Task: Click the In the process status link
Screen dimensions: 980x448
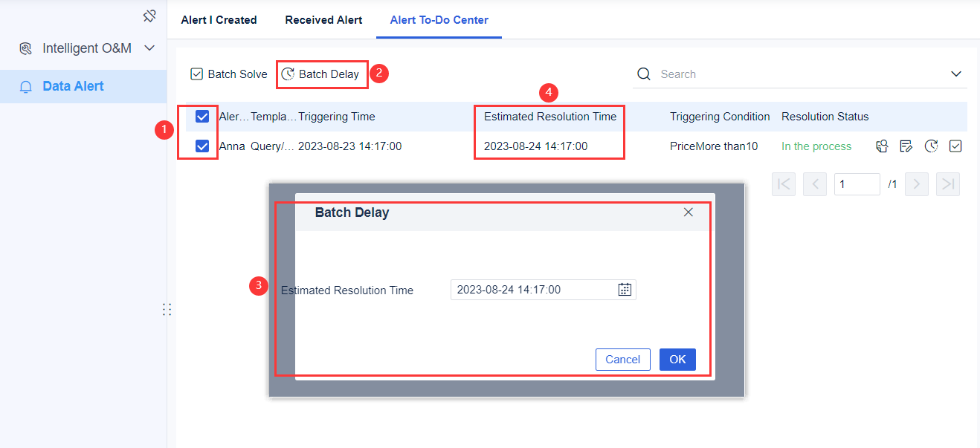Action: coord(816,146)
